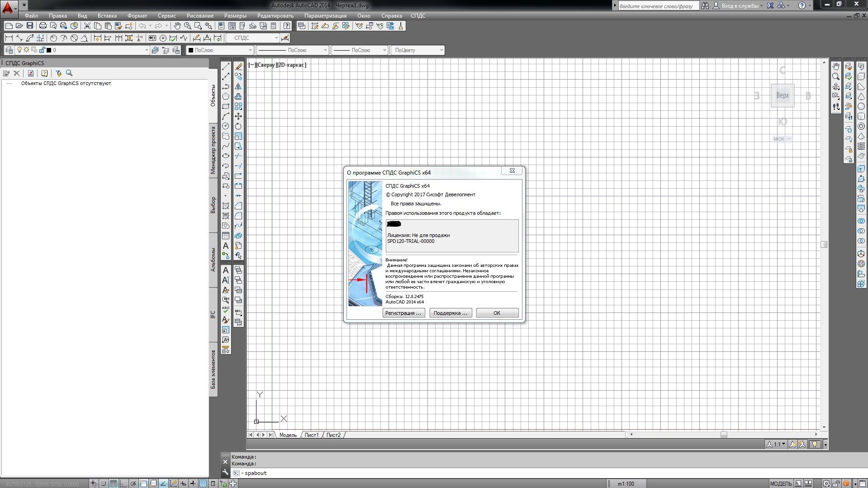Open the Рисование menu
This screenshot has width=868, height=488.
coord(200,16)
